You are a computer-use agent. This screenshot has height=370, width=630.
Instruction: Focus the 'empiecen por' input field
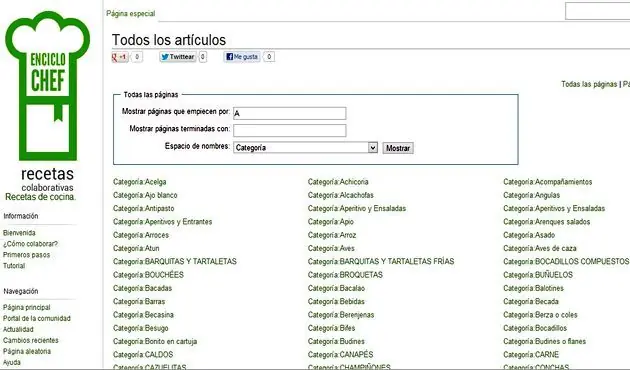coord(290,113)
